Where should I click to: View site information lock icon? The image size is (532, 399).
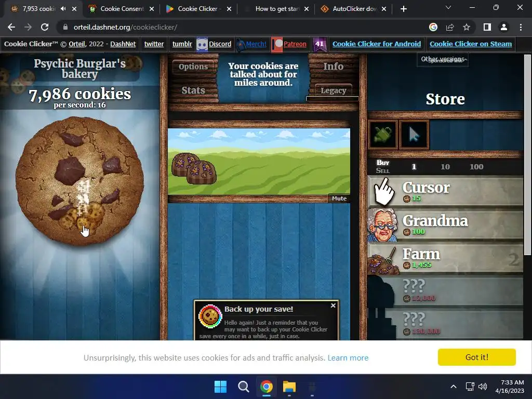(65, 27)
